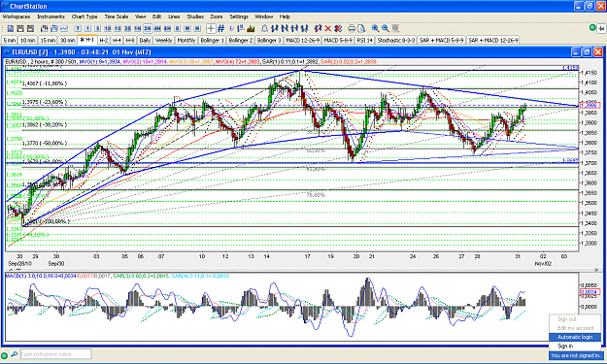Switch to the SAR + MACD 12-26-9 tab
This screenshot has width=607, height=364.
click(x=493, y=40)
